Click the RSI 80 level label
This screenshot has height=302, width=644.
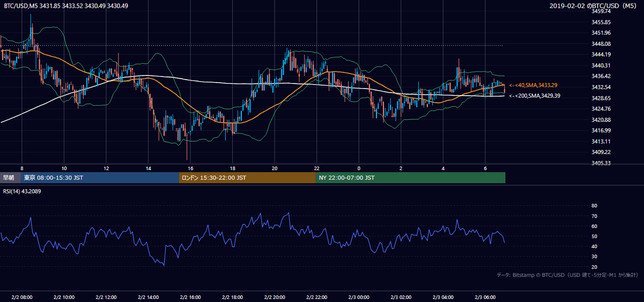(x=594, y=206)
